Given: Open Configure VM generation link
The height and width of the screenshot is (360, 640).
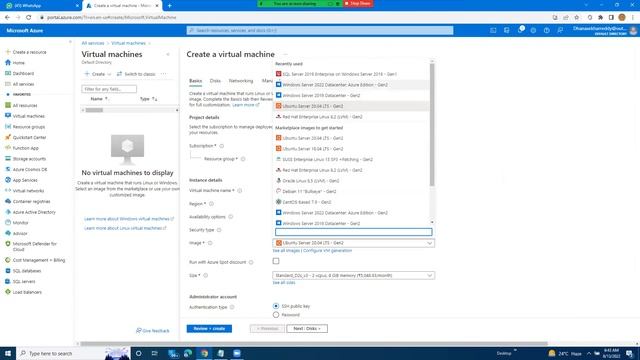Looking at the screenshot, I should click(x=327, y=251).
